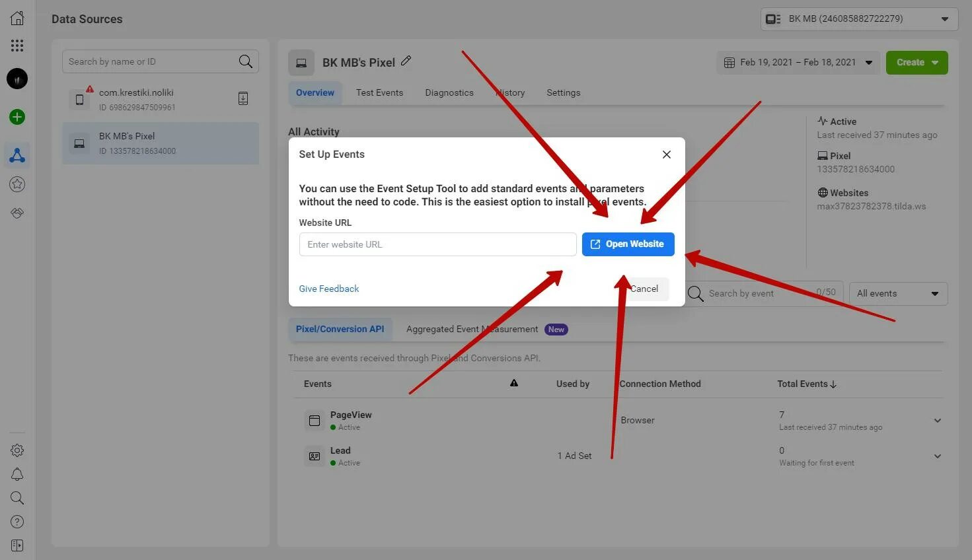Click the Browser connection method cell

(x=638, y=420)
